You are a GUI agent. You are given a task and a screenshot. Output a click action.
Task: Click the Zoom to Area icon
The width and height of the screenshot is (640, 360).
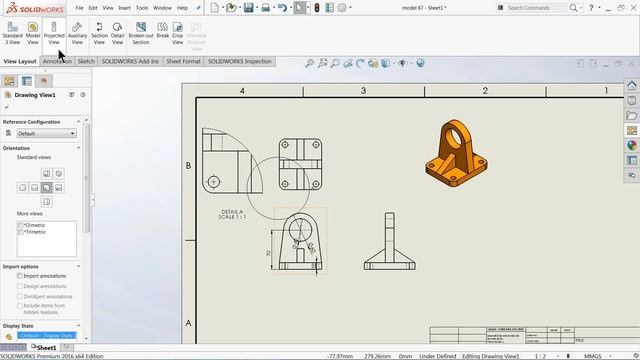(x=322, y=63)
